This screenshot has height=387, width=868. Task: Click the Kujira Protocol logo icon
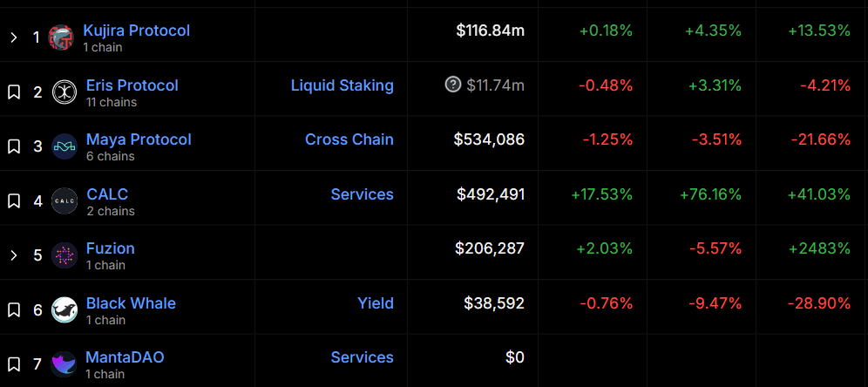[x=62, y=37]
